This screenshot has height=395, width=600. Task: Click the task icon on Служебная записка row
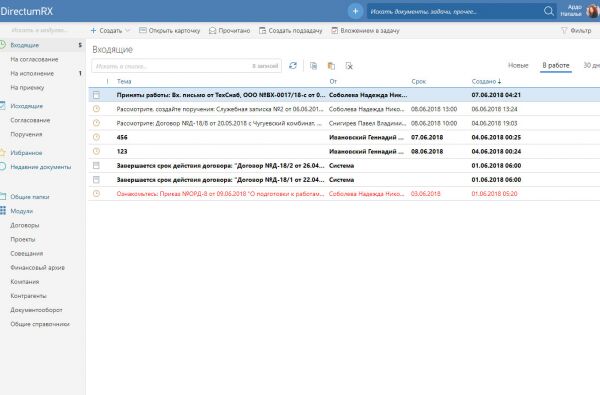pos(96,109)
